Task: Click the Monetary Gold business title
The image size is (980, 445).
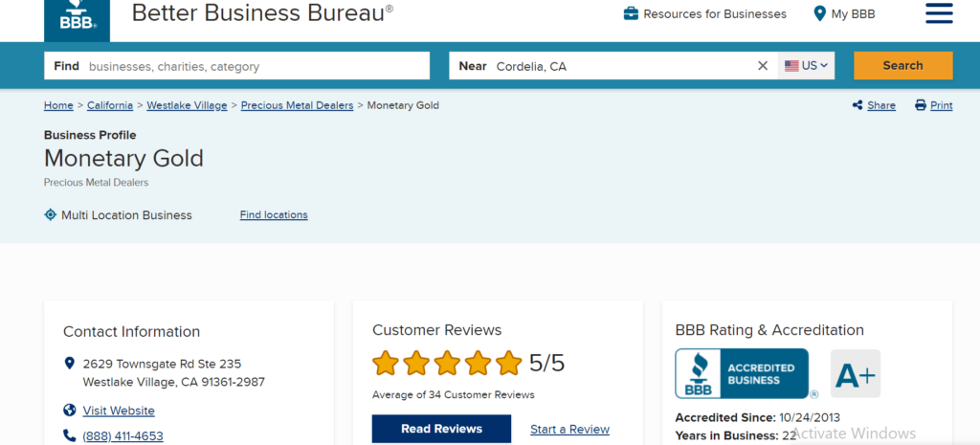Action: point(123,158)
